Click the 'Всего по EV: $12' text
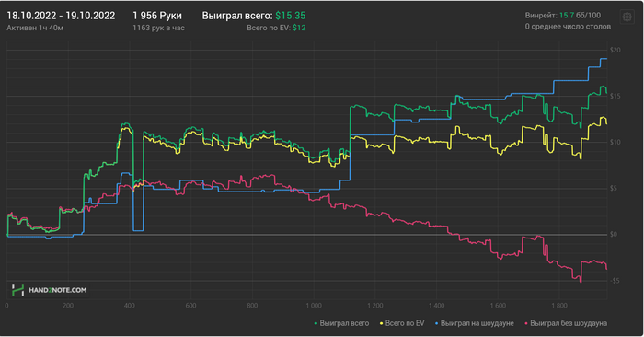This screenshot has width=644, height=337. [276, 28]
